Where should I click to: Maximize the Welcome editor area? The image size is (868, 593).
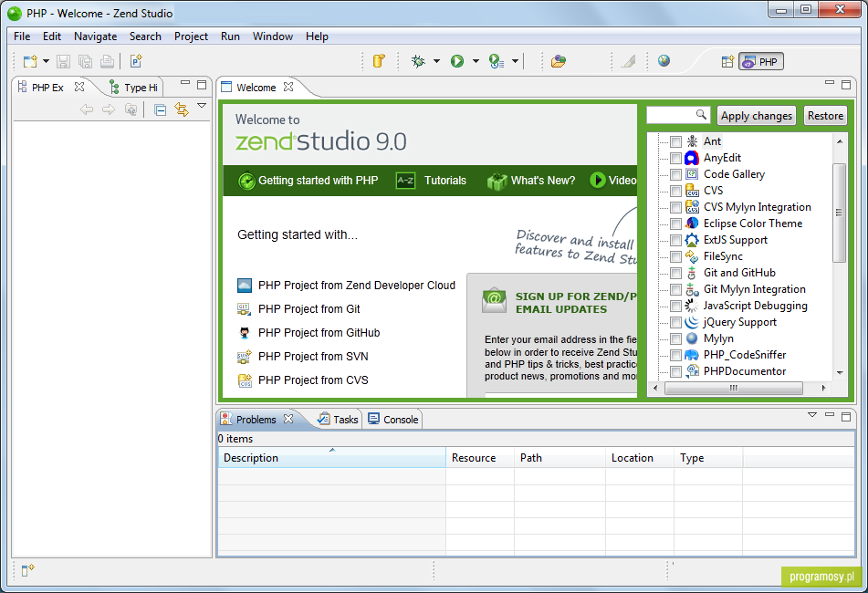click(846, 85)
